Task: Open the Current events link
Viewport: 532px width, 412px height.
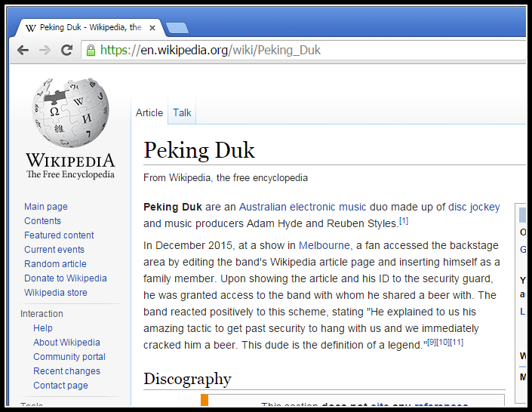Action: point(54,250)
